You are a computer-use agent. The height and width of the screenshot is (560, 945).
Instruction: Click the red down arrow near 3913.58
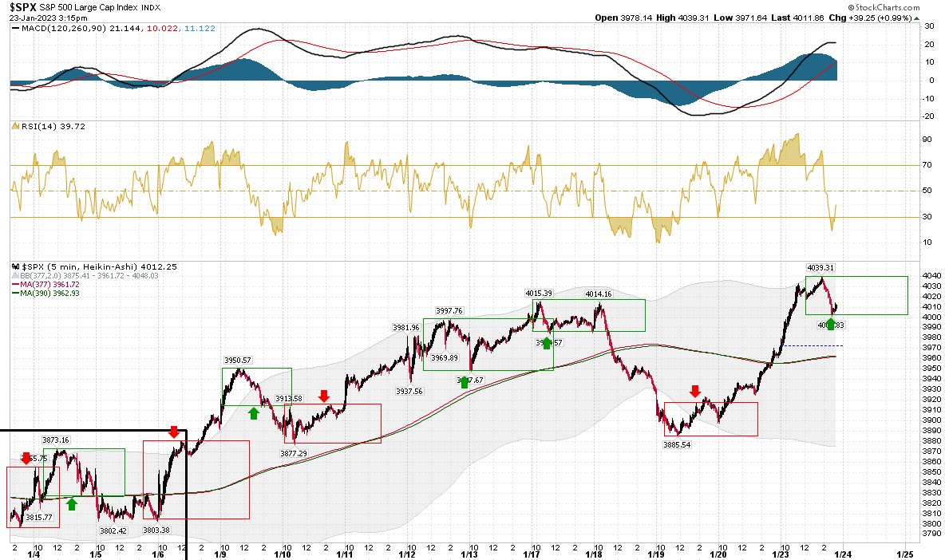pos(324,396)
